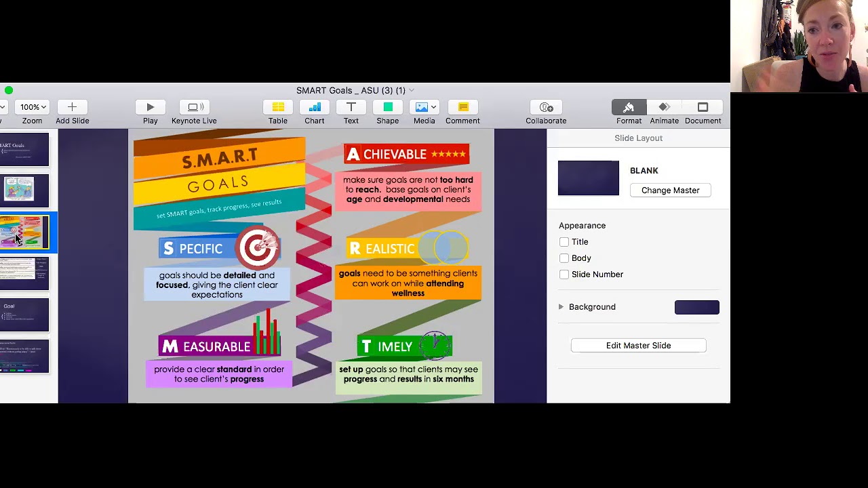
Task: Click the green window zoom button
Action: coord(8,90)
